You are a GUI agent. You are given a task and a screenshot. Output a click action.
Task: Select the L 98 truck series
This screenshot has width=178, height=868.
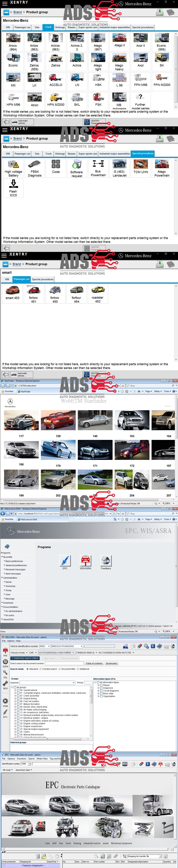(x=119, y=81)
